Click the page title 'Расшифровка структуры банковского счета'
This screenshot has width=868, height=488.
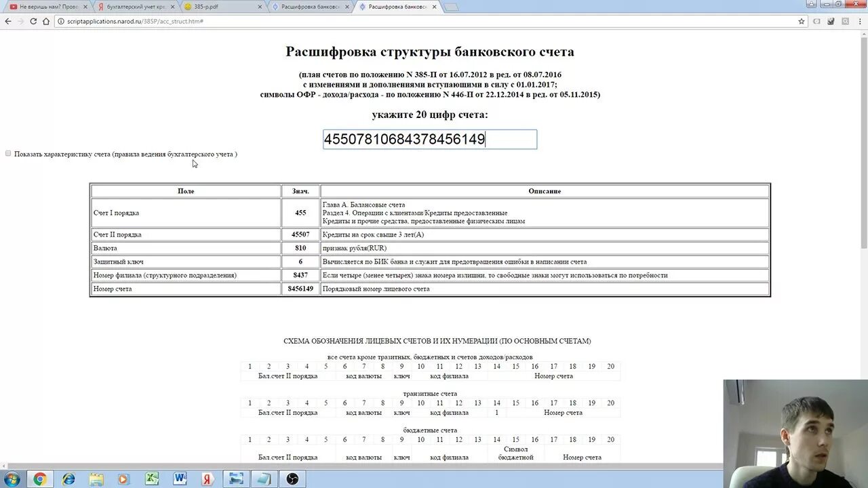[430, 52]
